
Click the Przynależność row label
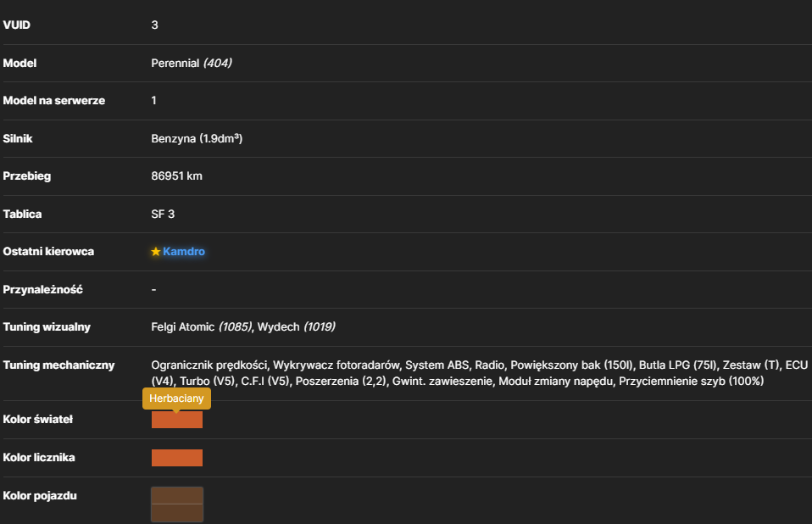coord(42,289)
